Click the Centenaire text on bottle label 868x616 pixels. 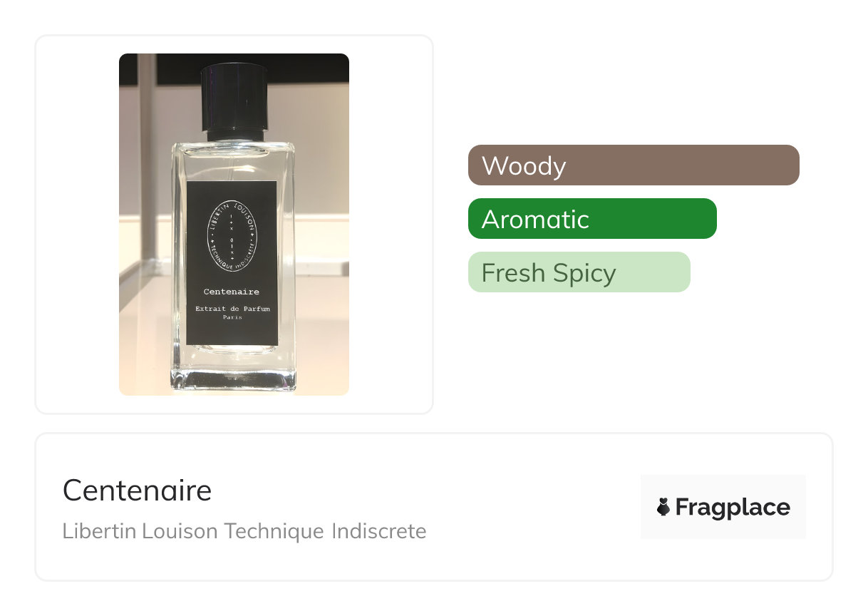(x=232, y=292)
